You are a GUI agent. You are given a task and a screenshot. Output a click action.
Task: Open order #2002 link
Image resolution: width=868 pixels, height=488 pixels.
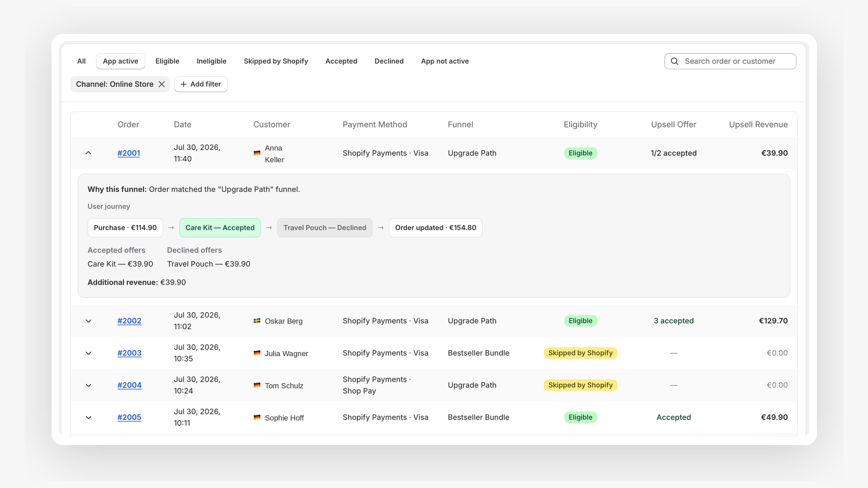click(x=129, y=321)
